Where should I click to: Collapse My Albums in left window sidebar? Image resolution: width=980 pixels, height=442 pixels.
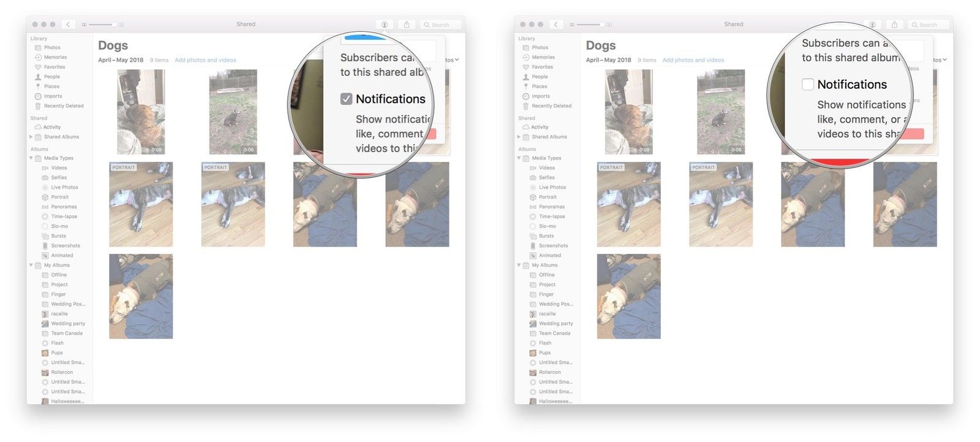31,265
